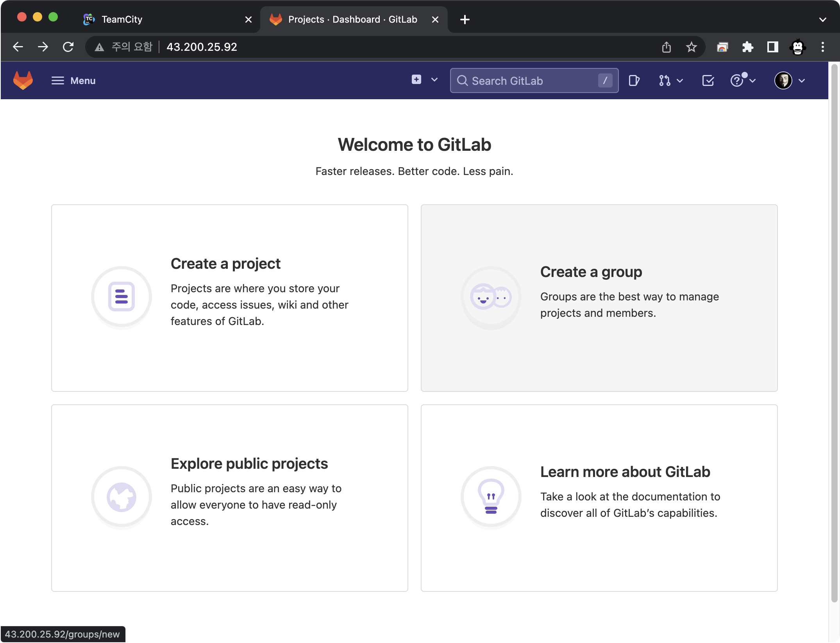Click the globe icon for public projects
The height and width of the screenshot is (643, 840).
point(122,497)
